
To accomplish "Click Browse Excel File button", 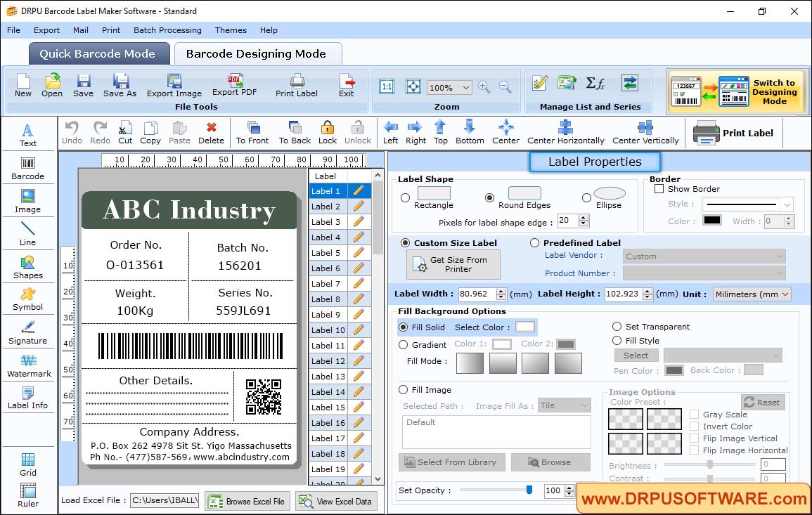I will [x=247, y=501].
